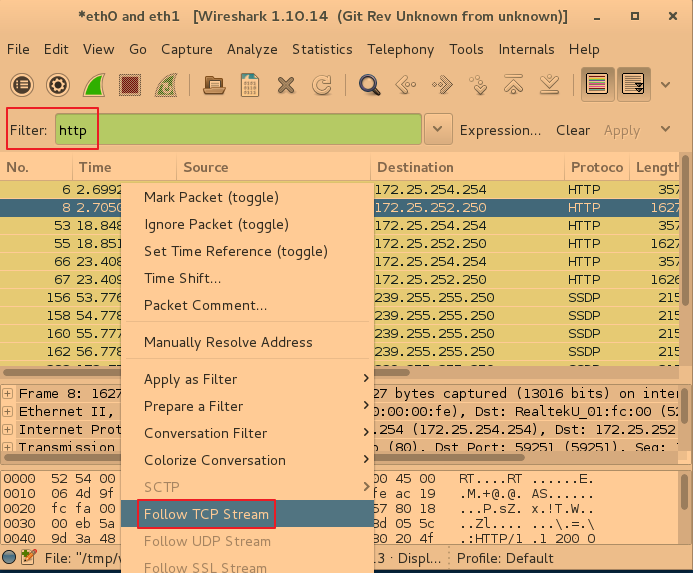Click the capture interfaces list icon

[x=22, y=85]
